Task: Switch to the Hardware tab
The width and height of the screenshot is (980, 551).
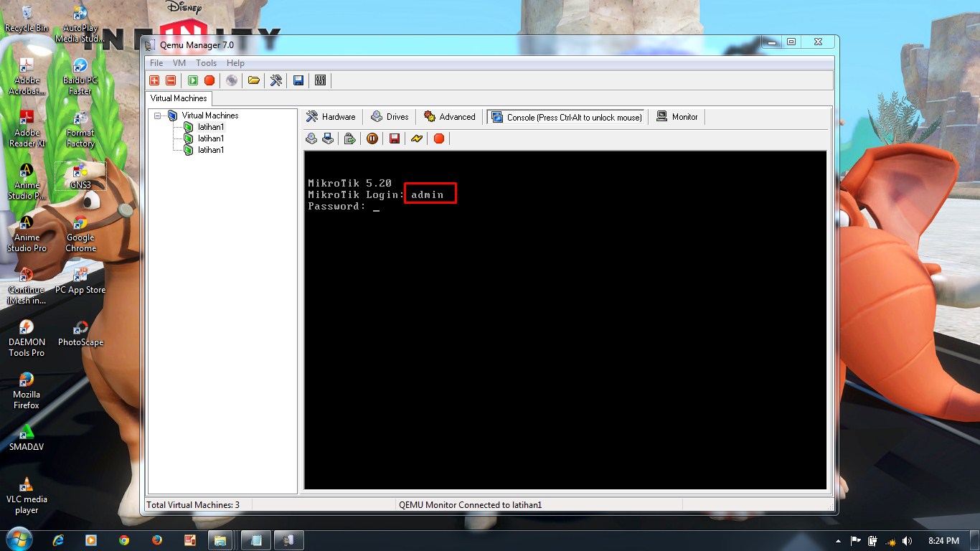Action: (331, 117)
